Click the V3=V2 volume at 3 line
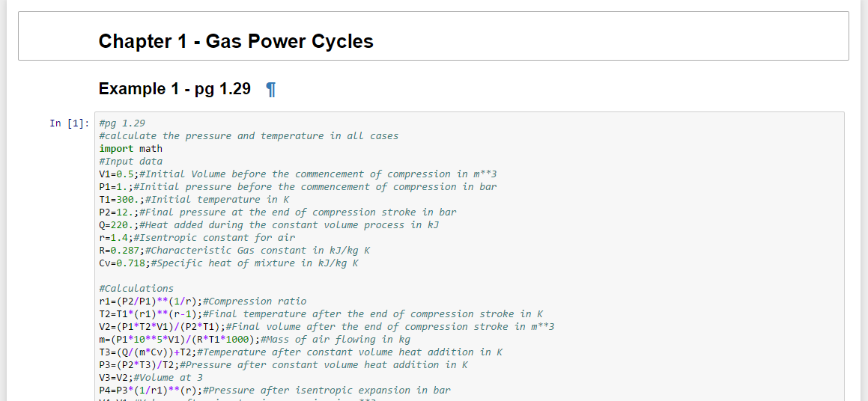Viewport: 868px width, 401px height. click(151, 378)
